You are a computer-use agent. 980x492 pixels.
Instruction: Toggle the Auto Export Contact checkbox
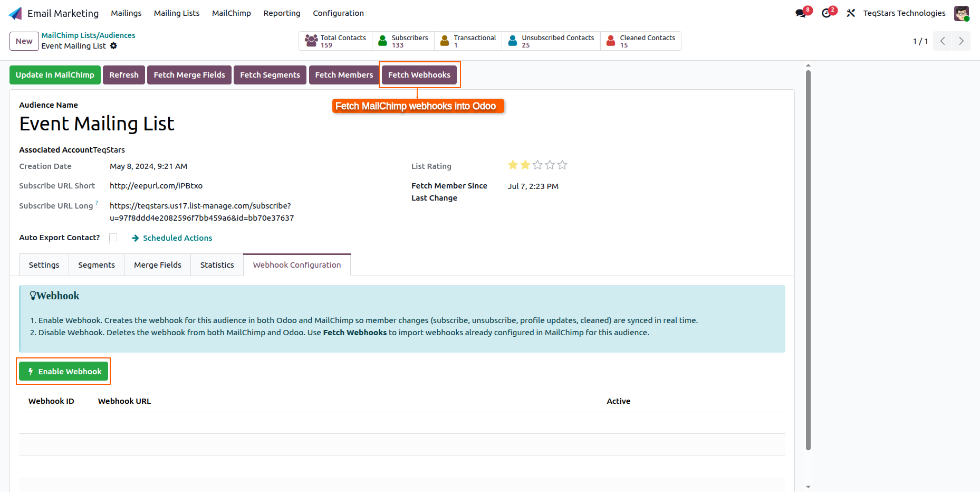113,238
